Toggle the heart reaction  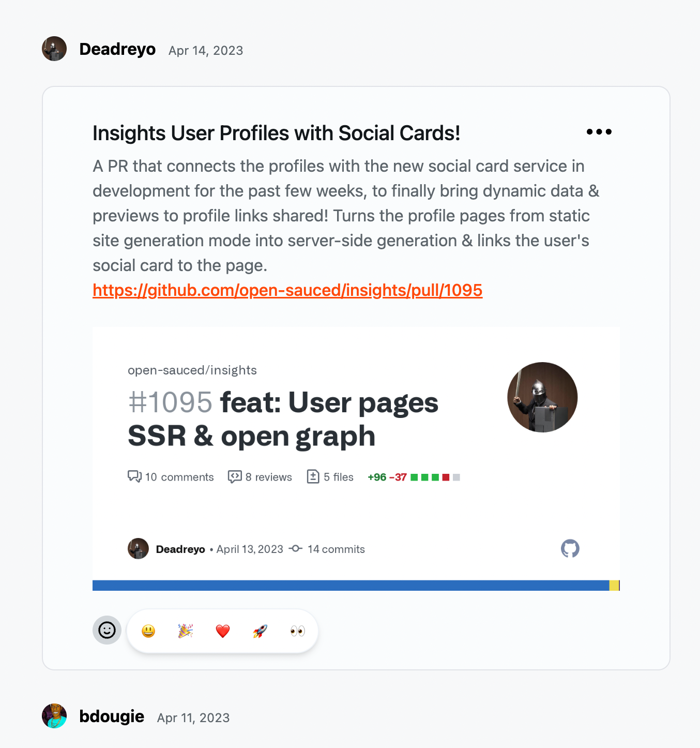click(222, 631)
